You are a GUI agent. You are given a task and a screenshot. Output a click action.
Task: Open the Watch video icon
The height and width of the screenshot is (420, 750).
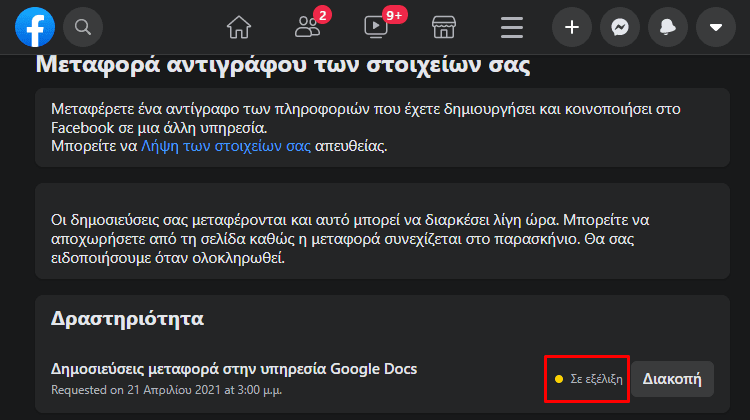click(x=375, y=27)
